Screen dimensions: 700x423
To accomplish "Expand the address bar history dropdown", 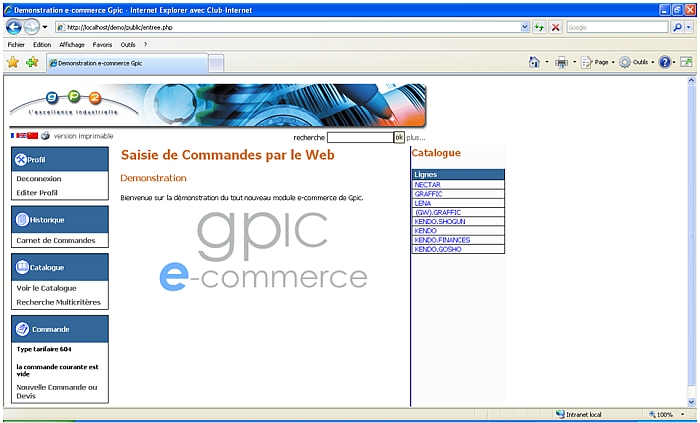I will pyautogui.click(x=525, y=27).
